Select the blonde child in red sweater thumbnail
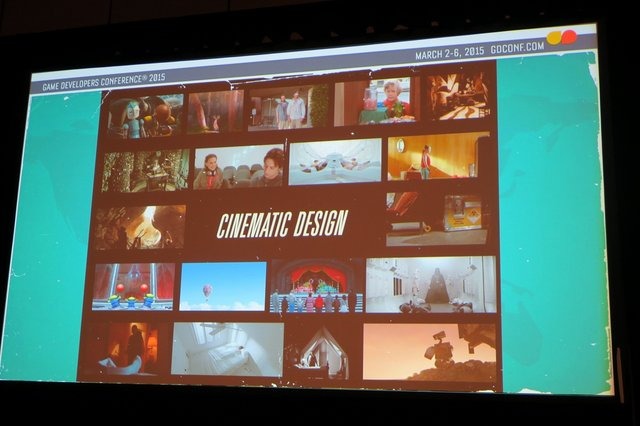 click(377, 101)
